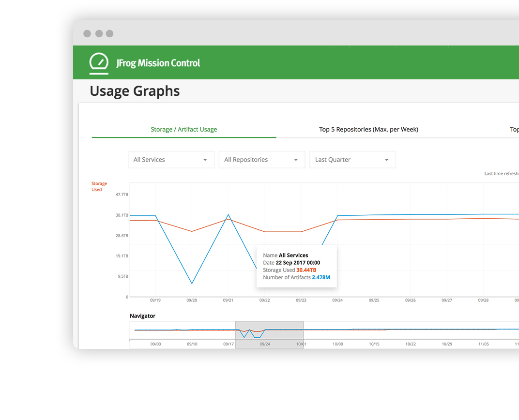This screenshot has width=519, height=420.
Task: Click the 9.5TB y-axis value
Action: (123, 276)
